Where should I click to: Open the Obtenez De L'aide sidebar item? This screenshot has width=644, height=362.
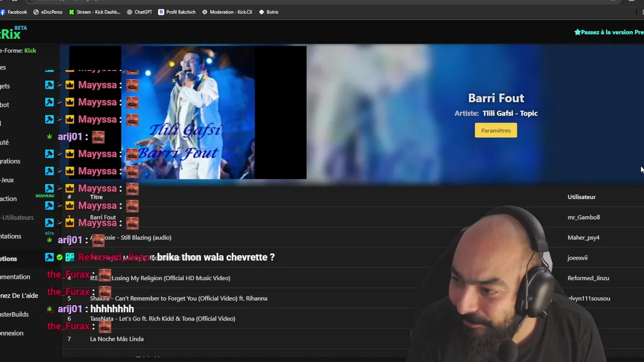[x=19, y=296]
